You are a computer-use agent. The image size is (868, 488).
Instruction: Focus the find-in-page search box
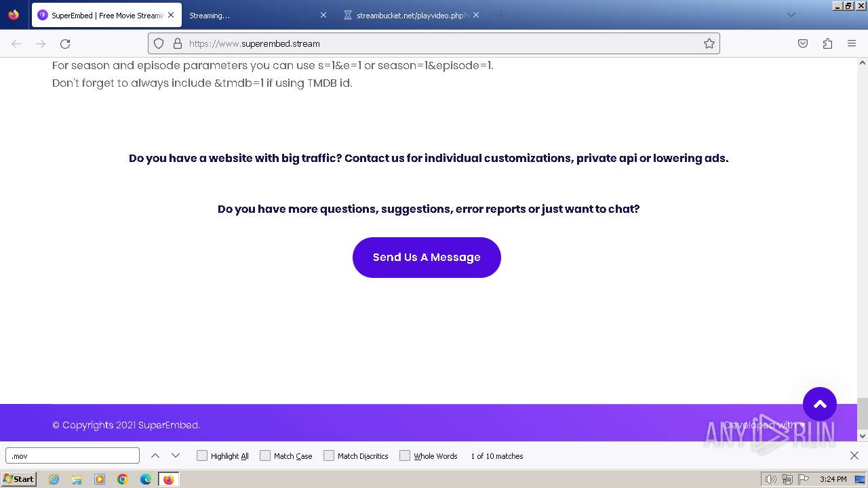[73, 456]
